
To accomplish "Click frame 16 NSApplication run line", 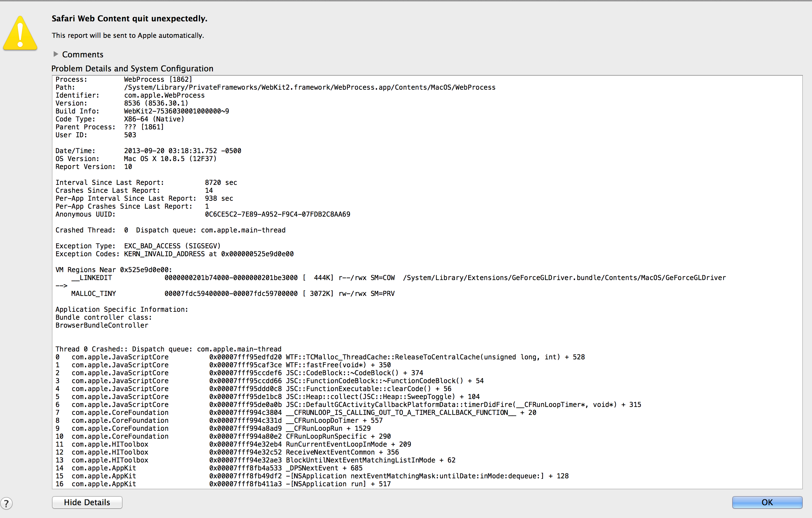I will 223,484.
